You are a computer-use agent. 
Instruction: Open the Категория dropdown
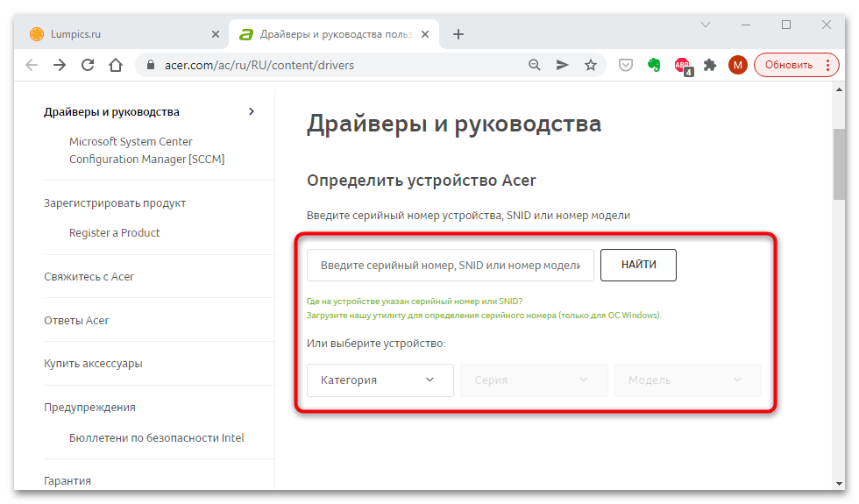pyautogui.click(x=380, y=380)
